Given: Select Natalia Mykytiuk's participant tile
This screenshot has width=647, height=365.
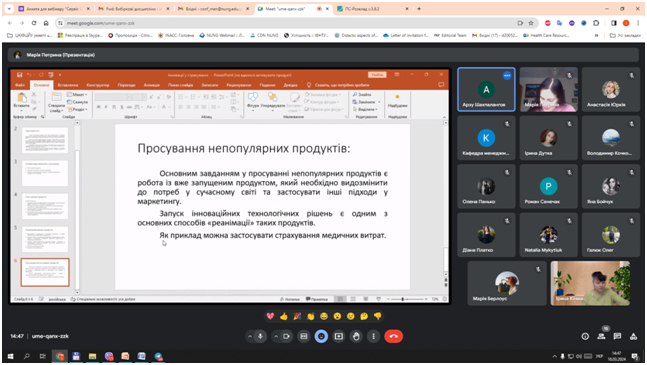Looking at the screenshot, I should (548, 235).
